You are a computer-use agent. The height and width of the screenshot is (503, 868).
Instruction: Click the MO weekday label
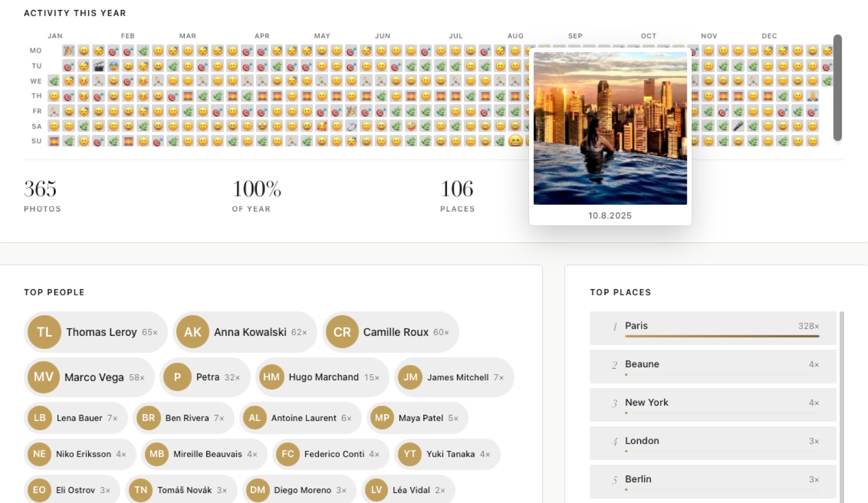(36, 50)
